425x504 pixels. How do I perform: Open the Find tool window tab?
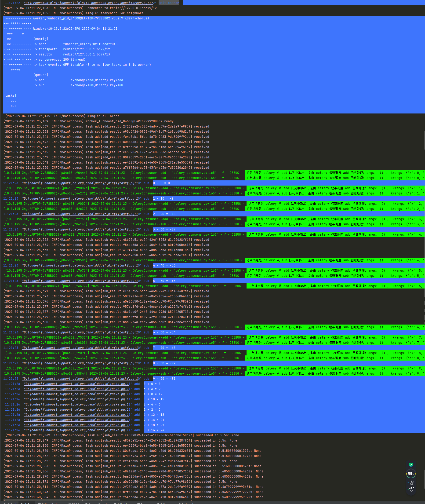pos(10,503)
